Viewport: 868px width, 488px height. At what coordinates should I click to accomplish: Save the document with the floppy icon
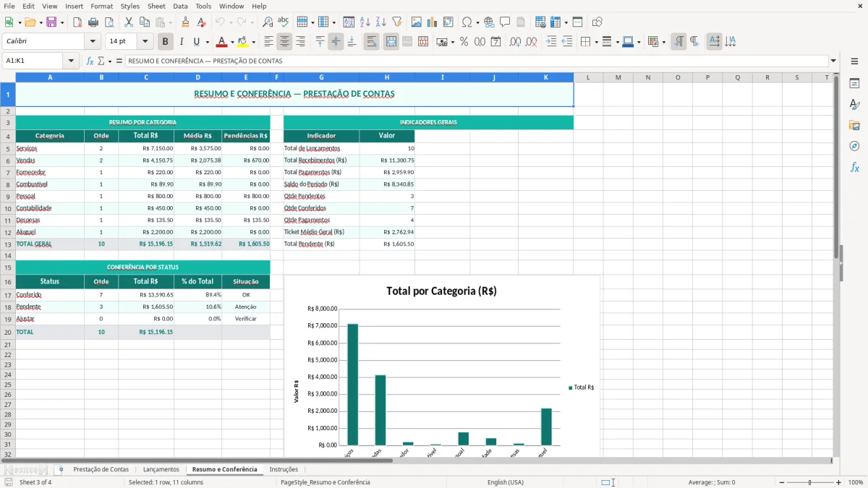pos(51,22)
